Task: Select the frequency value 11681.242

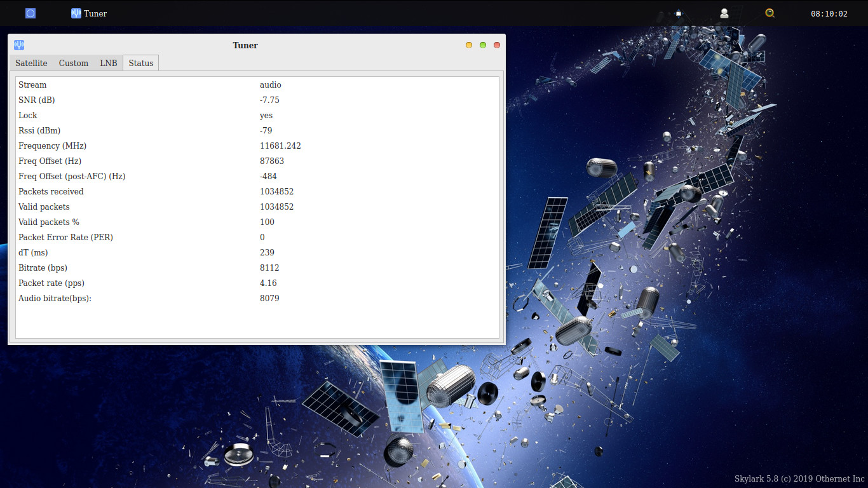Action: tap(280, 146)
